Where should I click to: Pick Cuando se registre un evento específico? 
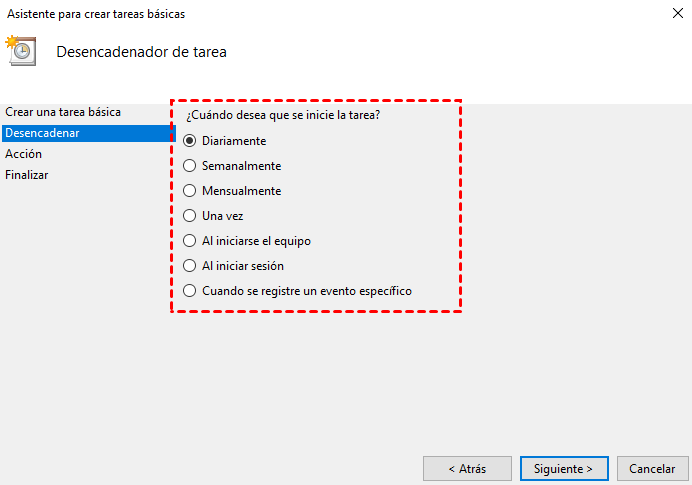pyautogui.click(x=190, y=291)
